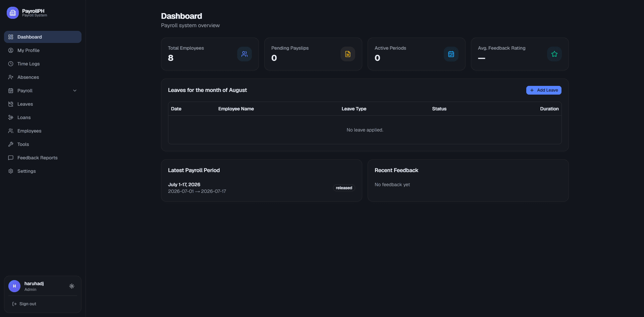This screenshot has height=317, width=644.
Task: Click the Employees people icon in sidebar
Action: 11,131
